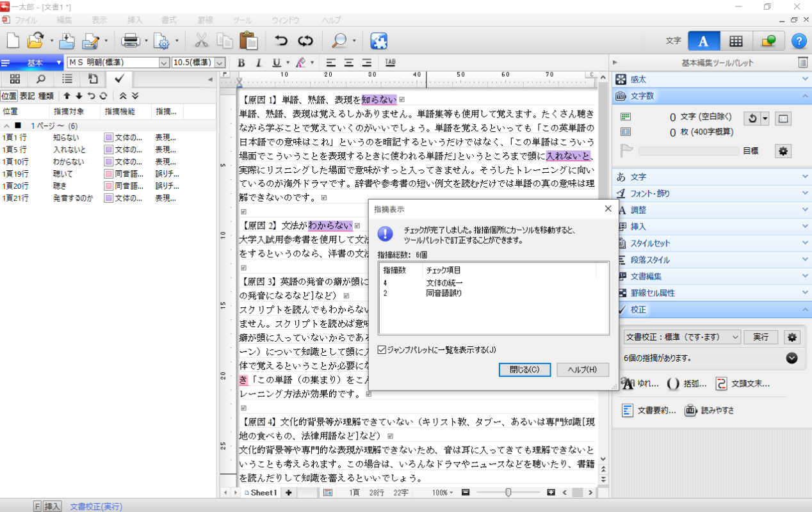Screen dimensions: 812x512
Task: Select the table grid mode icon
Action: [x=736, y=41]
